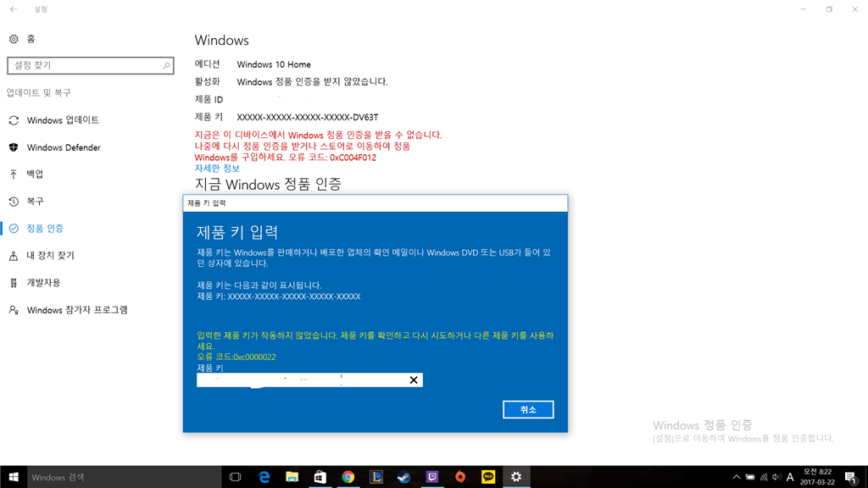The height and width of the screenshot is (488, 868).
Task: Click the Settings gear taskbar icon
Action: point(516,477)
